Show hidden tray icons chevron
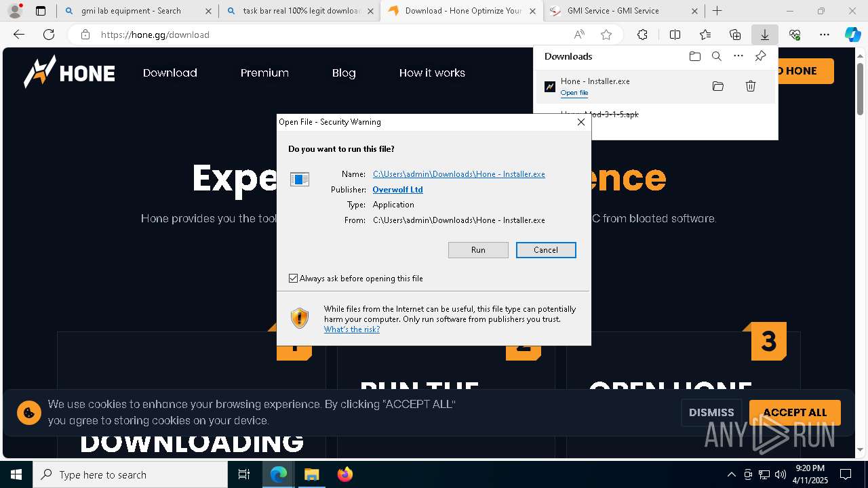The height and width of the screenshot is (488, 868). (731, 474)
